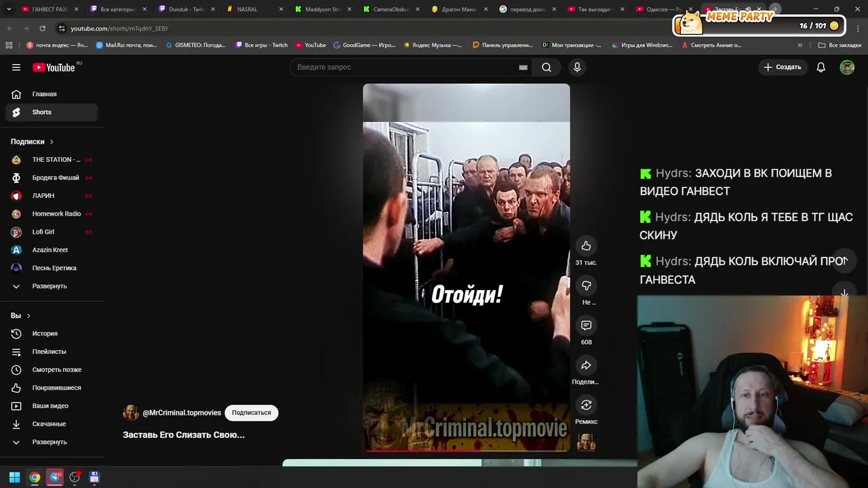Viewport: 868px width, 488px height.
Task: Select Shorts in the sidebar
Action: click(52, 112)
